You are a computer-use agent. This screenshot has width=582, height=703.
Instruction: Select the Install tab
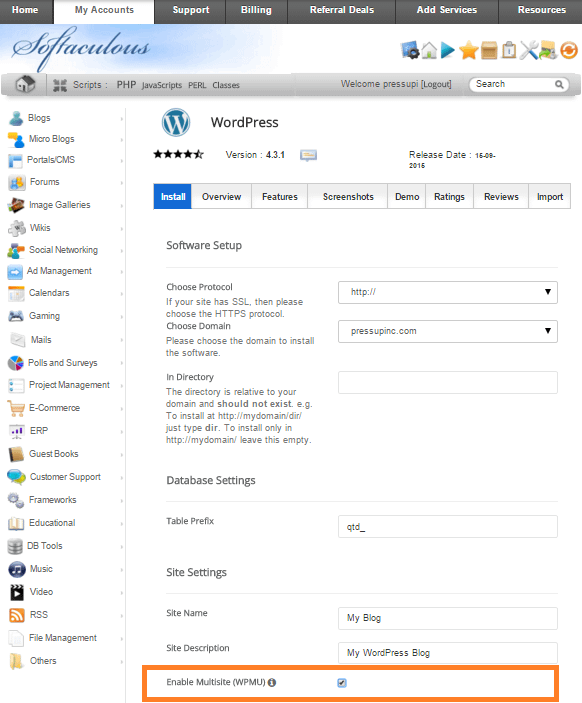pyautogui.click(x=173, y=196)
